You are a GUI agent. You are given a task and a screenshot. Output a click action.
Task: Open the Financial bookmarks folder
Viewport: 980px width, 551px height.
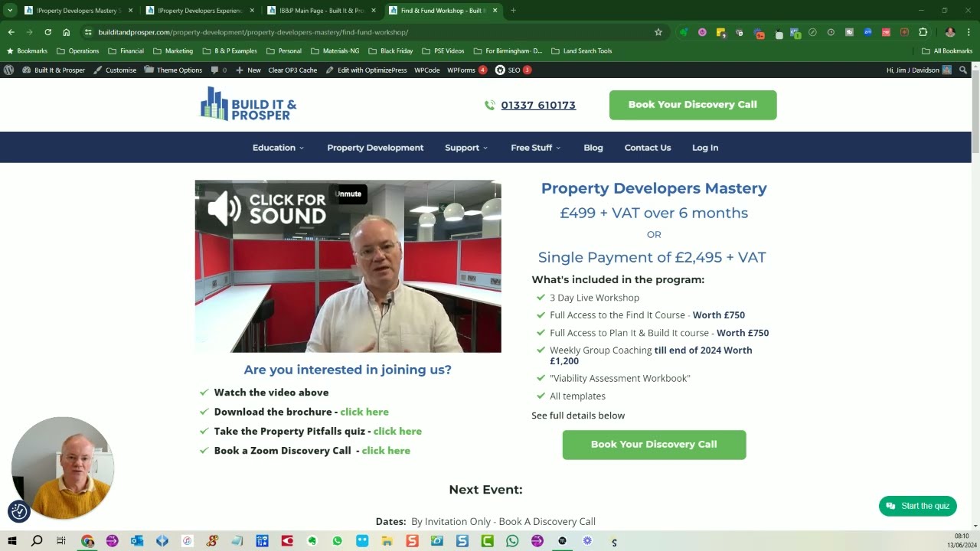126,51
